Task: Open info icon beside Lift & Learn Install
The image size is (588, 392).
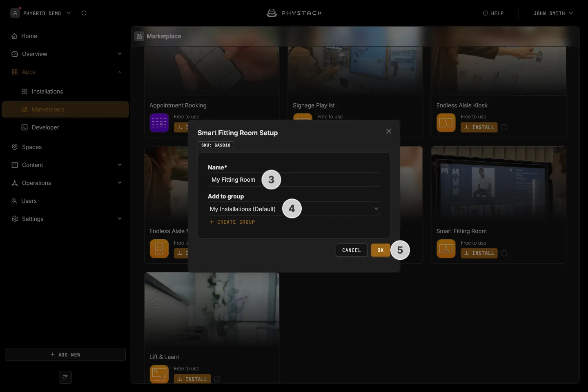Action: click(x=217, y=379)
